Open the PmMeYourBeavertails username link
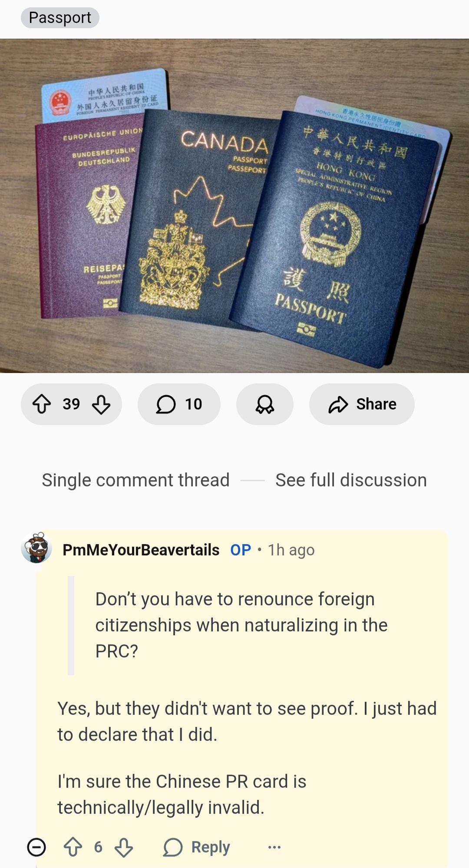469x868 pixels. 141,550
